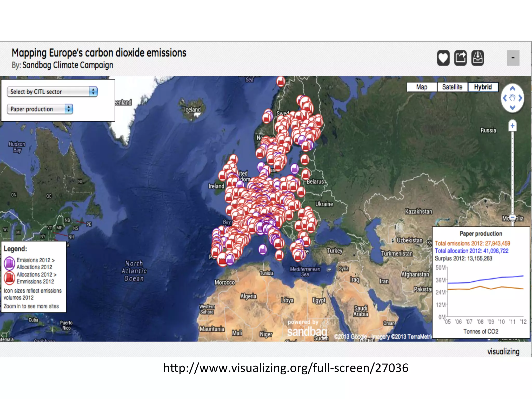Pan the map right with arrow
The width and height of the screenshot is (532, 399).
pos(520,98)
